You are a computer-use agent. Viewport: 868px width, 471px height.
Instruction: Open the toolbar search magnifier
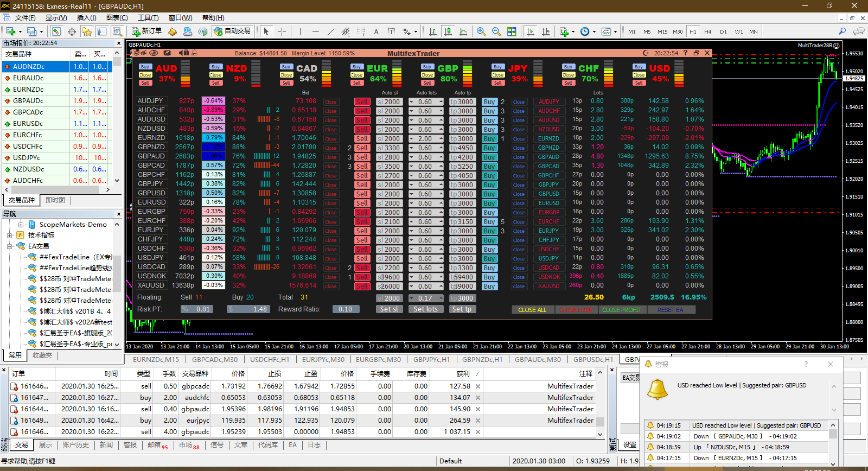[x=842, y=31]
